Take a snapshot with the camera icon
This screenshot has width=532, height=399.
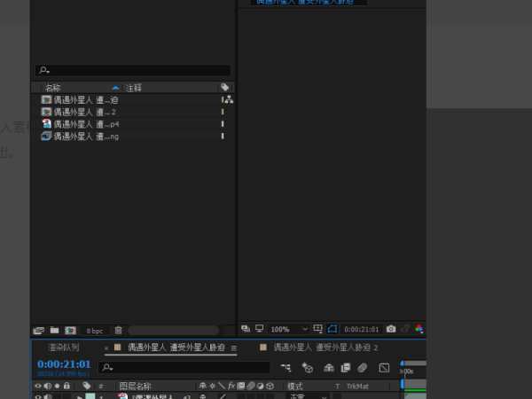click(391, 329)
